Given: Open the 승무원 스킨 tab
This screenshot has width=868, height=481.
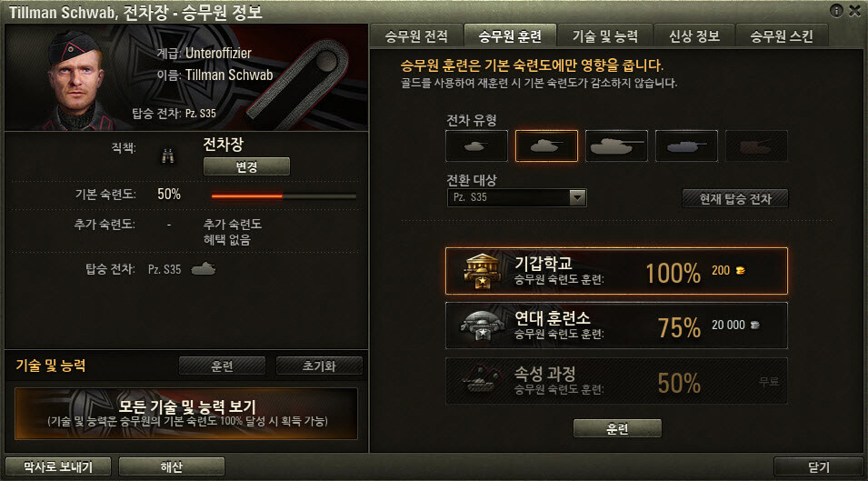Looking at the screenshot, I should tap(781, 36).
